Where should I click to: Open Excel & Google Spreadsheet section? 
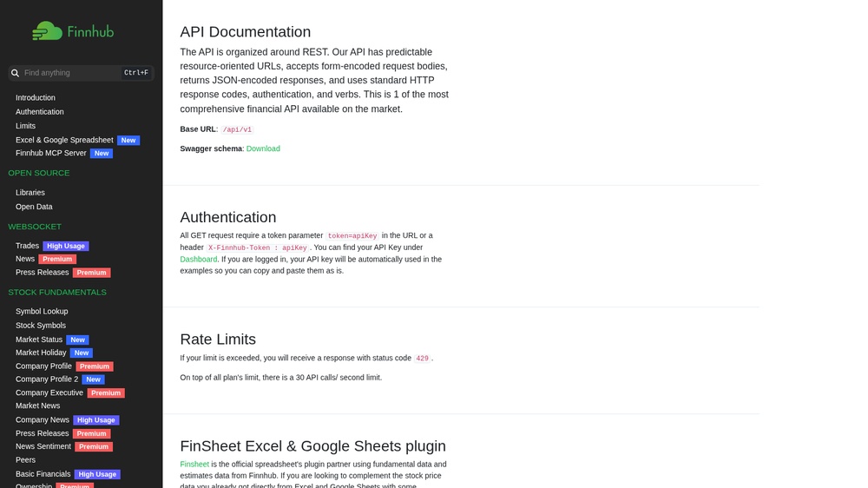[x=64, y=140]
